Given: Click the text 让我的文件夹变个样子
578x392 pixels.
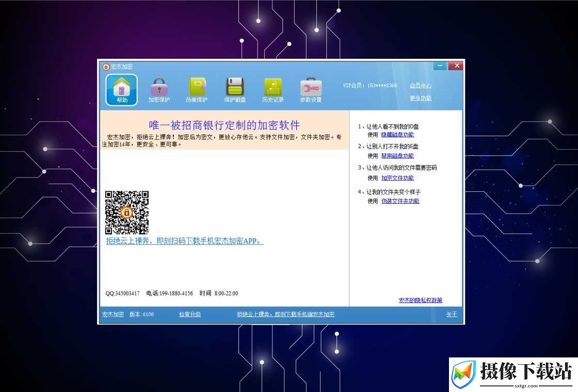Looking at the screenshot, I should pos(393,192).
